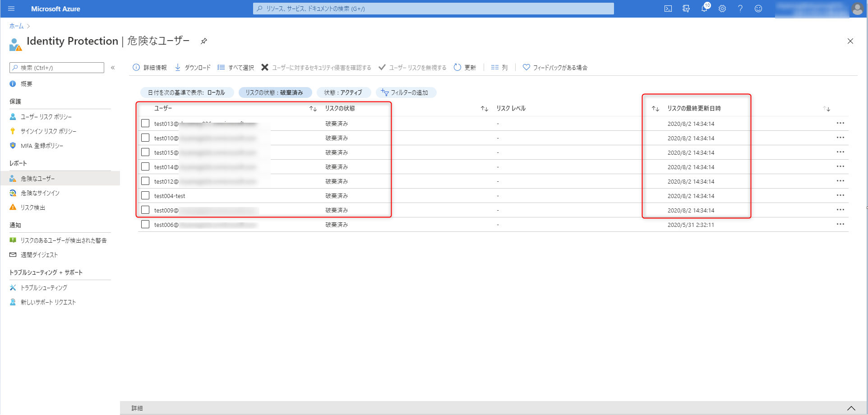Open the ellipsis menu for test004-test row

(x=840, y=195)
